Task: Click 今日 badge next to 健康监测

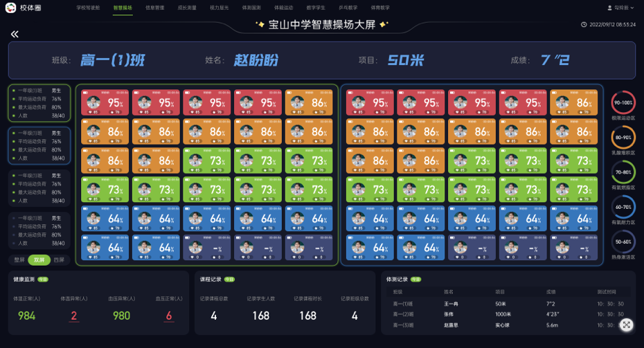Action: click(x=43, y=280)
